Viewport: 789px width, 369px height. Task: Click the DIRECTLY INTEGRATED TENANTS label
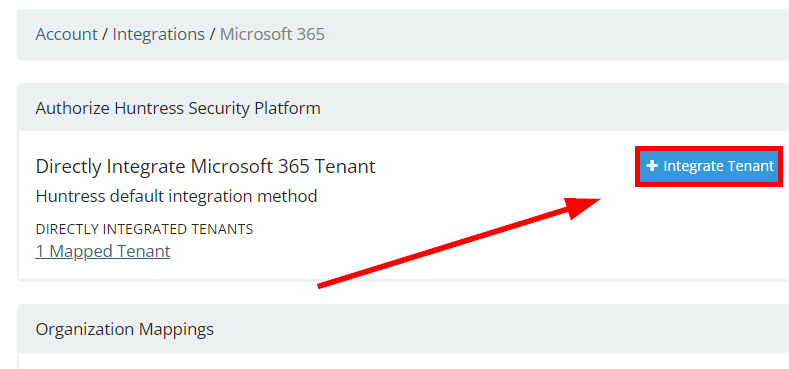click(x=144, y=229)
